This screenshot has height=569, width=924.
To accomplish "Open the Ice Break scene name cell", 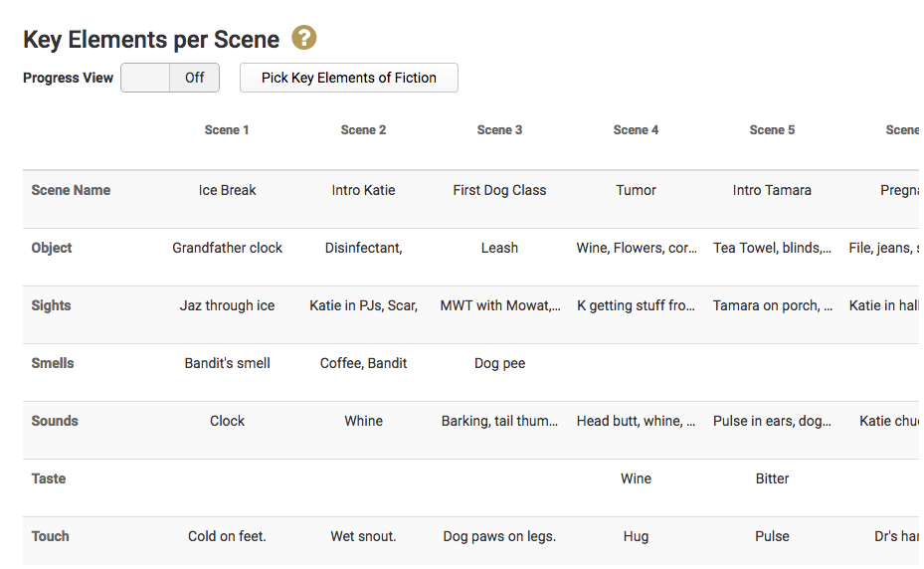I will tap(227, 190).
